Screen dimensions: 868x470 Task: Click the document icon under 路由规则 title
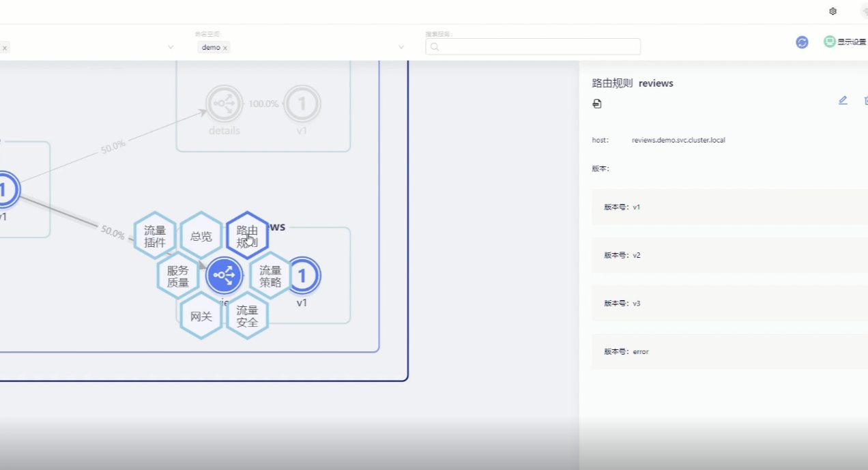[x=597, y=104]
